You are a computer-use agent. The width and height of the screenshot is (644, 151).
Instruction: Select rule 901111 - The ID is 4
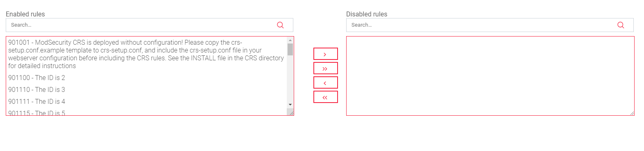[x=147, y=101]
